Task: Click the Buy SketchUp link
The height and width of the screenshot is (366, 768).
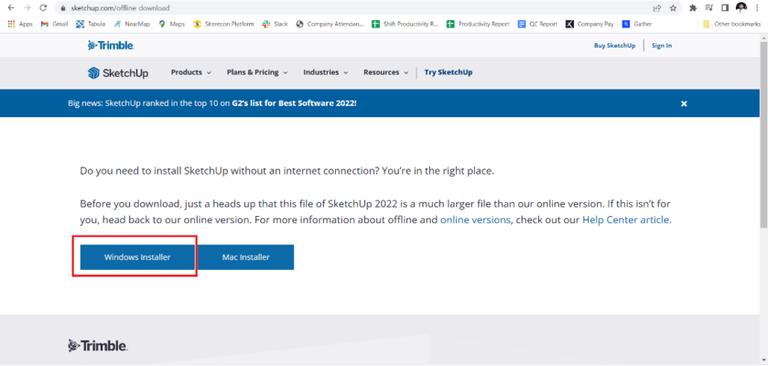Action: (615, 46)
